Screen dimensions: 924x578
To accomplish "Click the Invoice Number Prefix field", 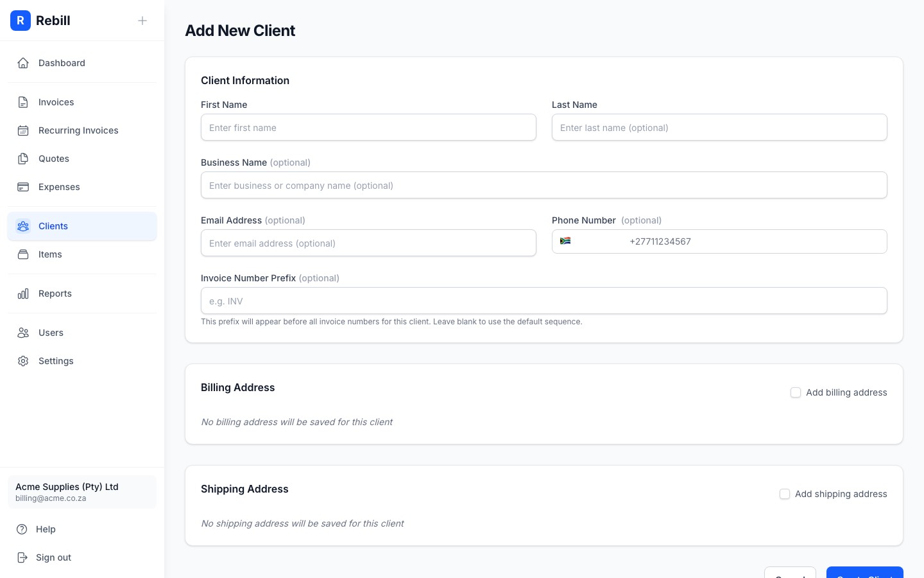I will (x=543, y=301).
